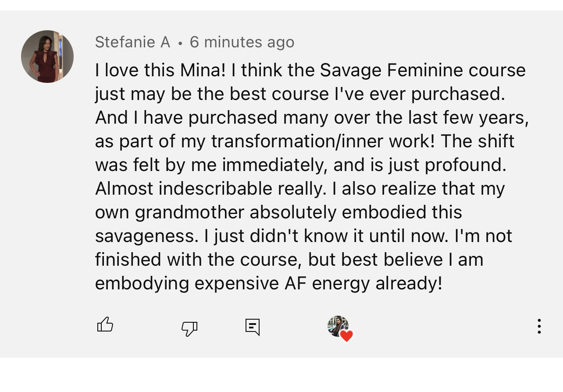The width and height of the screenshot is (563, 392).
Task: Open replies using the reply icon
Action: pos(253,327)
